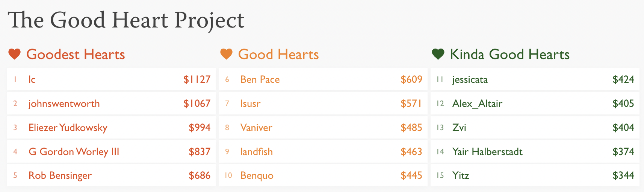Image resolution: width=644 pixels, height=192 pixels.
Task: Open landfish's user page
Action: coord(257,152)
